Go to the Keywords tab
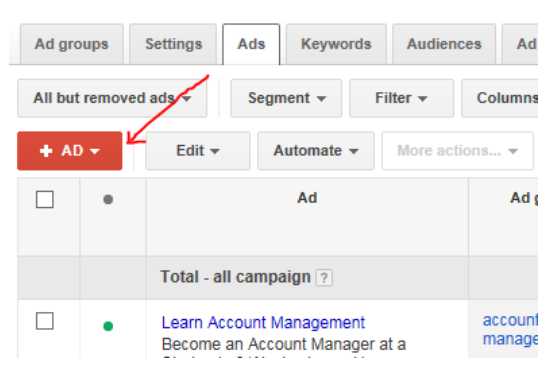 tap(336, 44)
